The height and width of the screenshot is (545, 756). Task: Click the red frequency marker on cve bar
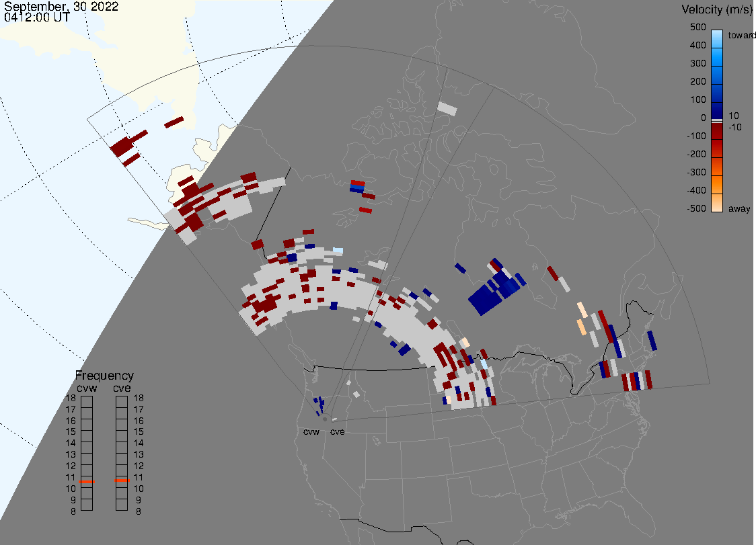click(x=122, y=480)
